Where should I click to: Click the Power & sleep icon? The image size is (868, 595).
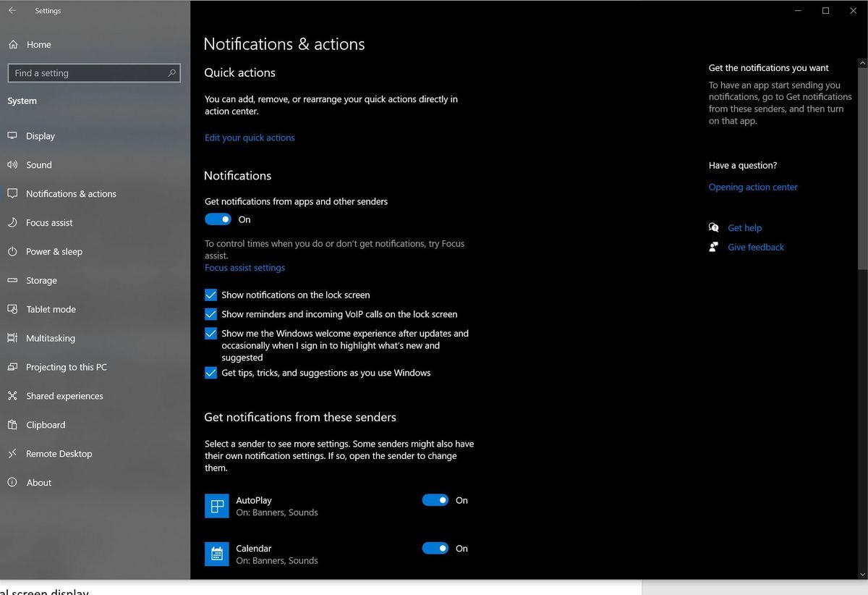pyautogui.click(x=12, y=252)
